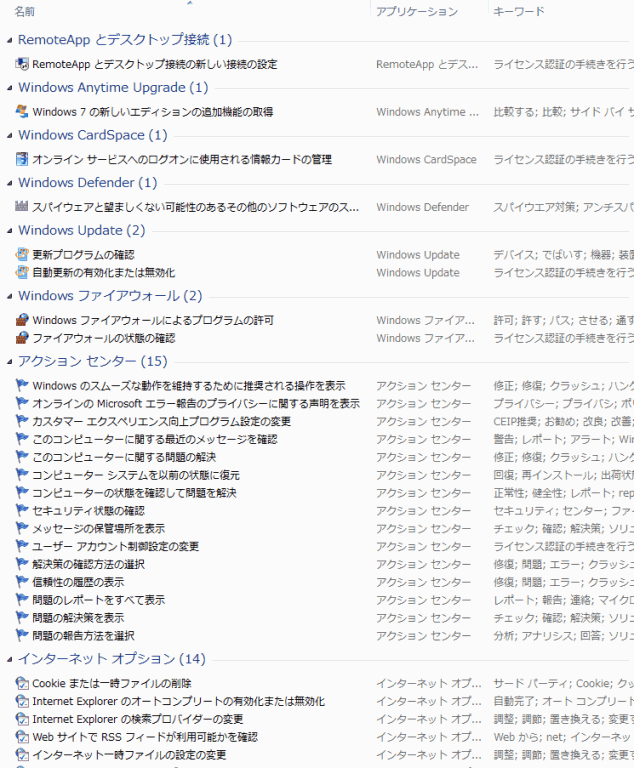Viewport: 634px width, 768px height.
Task: Collapse the Windows Anytime Upgrade (1) group
Action: click(9, 88)
